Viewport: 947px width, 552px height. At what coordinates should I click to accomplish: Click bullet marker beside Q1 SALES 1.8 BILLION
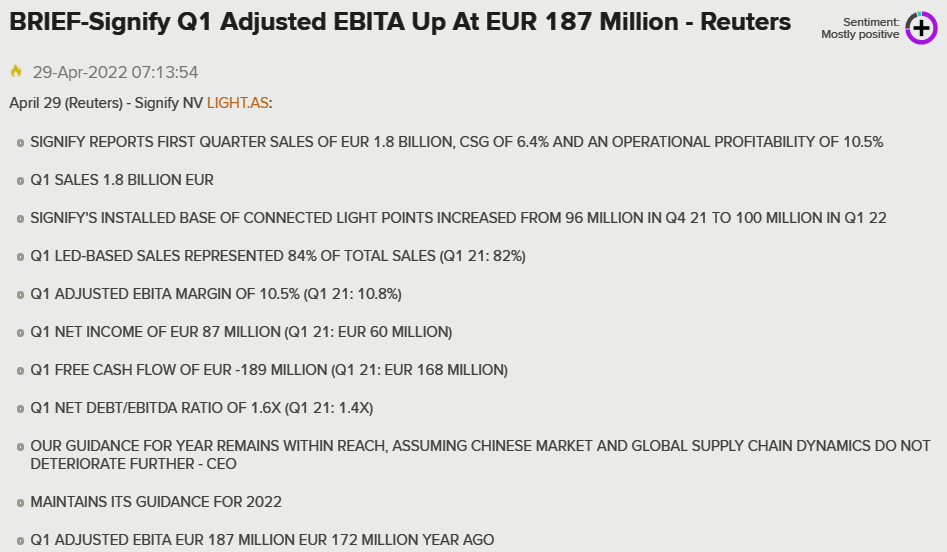20,181
